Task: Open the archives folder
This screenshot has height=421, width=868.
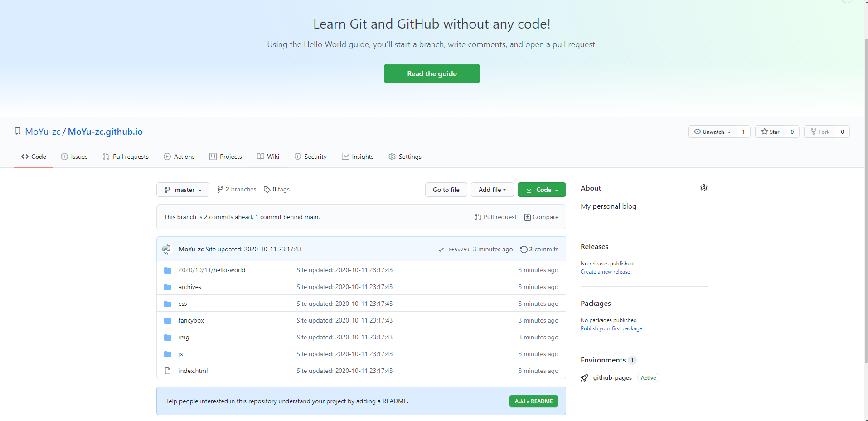Action: [x=189, y=287]
